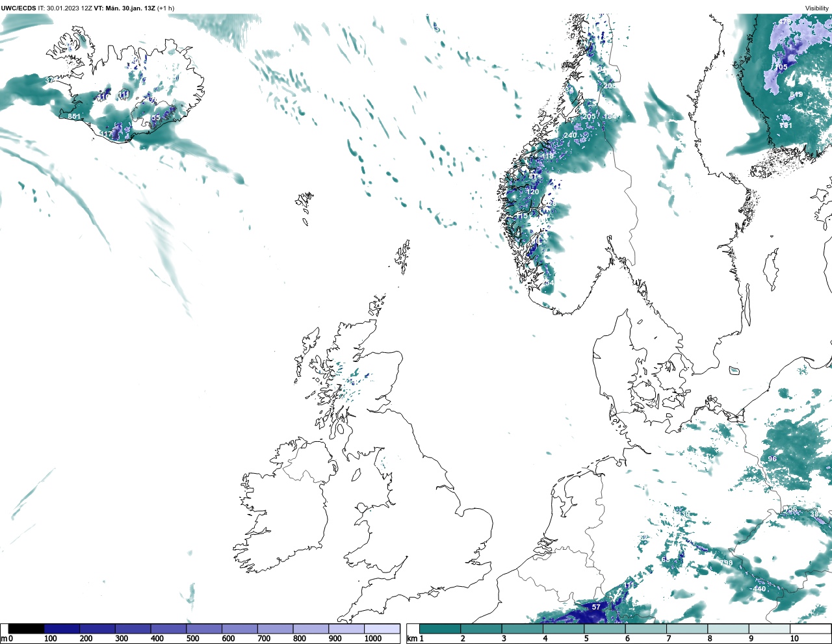The width and height of the screenshot is (832, 644).
Task: Click the '1000' tick label in meter legend
Action: coord(373,639)
